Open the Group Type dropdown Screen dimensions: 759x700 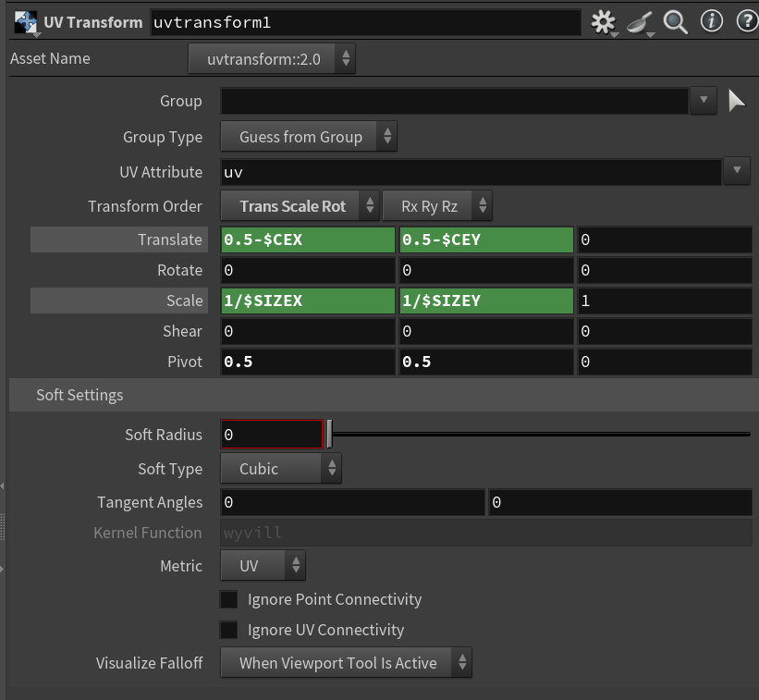[x=309, y=137]
